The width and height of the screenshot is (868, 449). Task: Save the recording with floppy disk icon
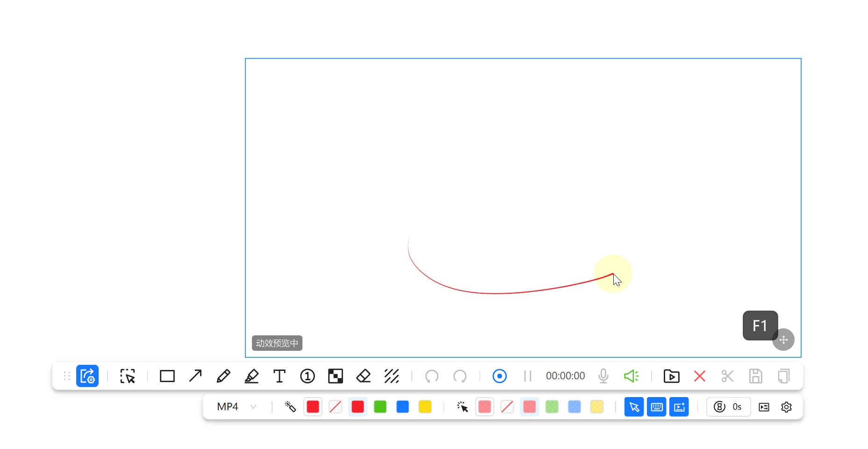[756, 376]
